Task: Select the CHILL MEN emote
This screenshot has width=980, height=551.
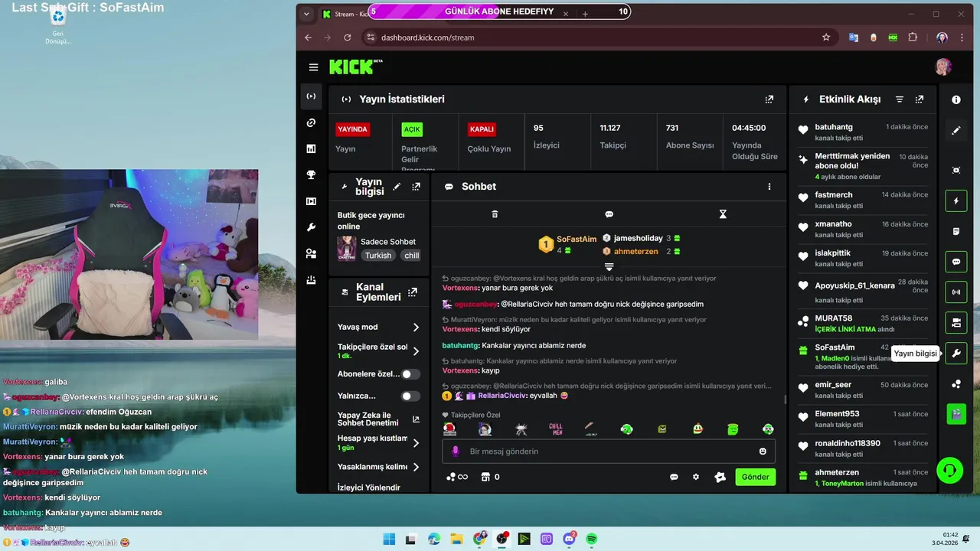Action: tap(556, 429)
